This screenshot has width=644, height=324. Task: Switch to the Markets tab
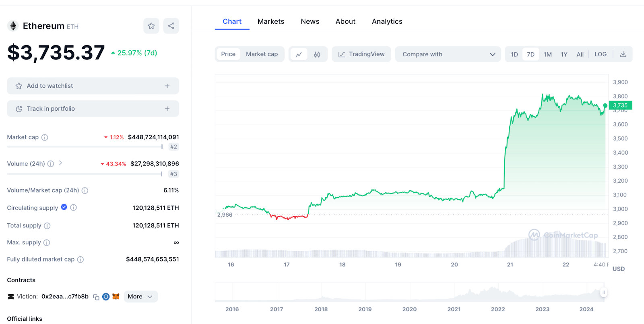pyautogui.click(x=271, y=21)
